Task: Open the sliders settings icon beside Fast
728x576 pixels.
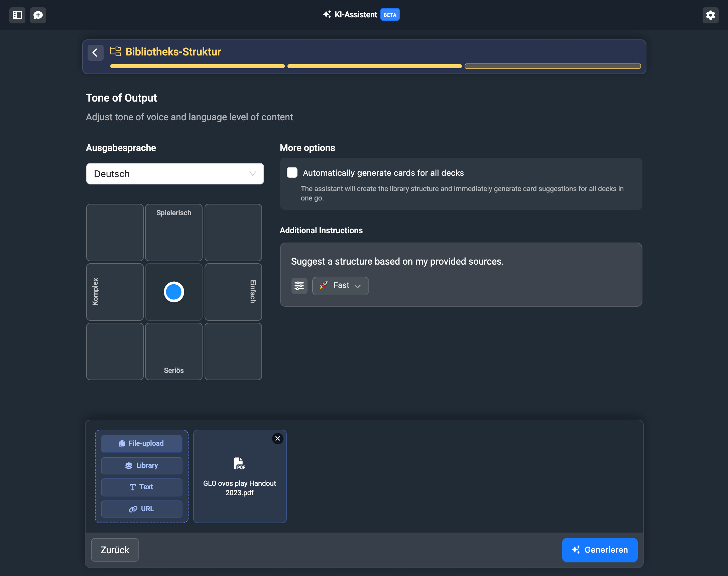Action: [x=299, y=286]
